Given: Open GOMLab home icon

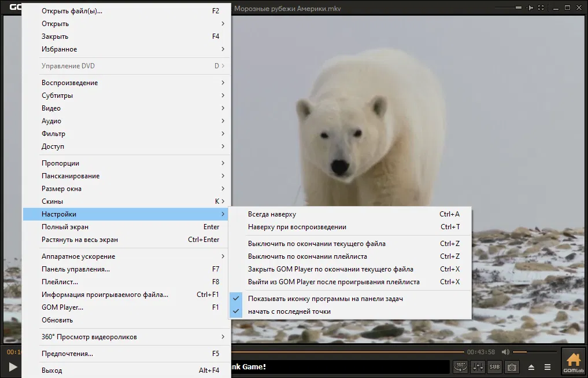Looking at the screenshot, I should [573, 362].
